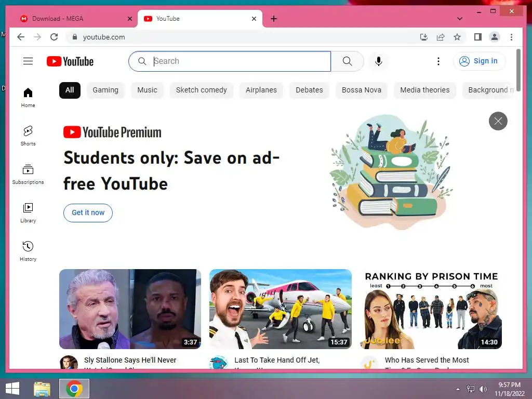Switch to the Download - MEGA tab

(74, 19)
